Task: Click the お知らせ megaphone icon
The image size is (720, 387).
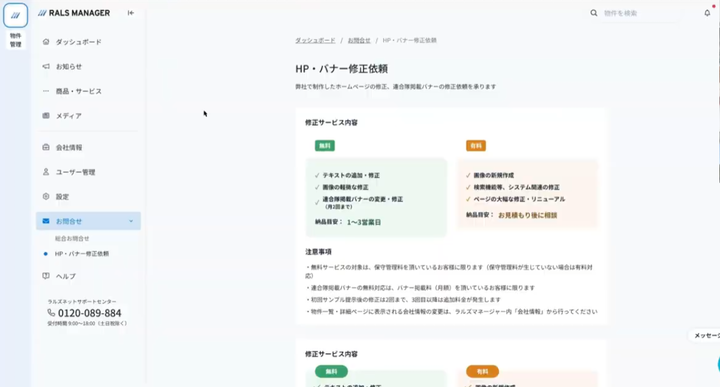Action: click(x=46, y=67)
